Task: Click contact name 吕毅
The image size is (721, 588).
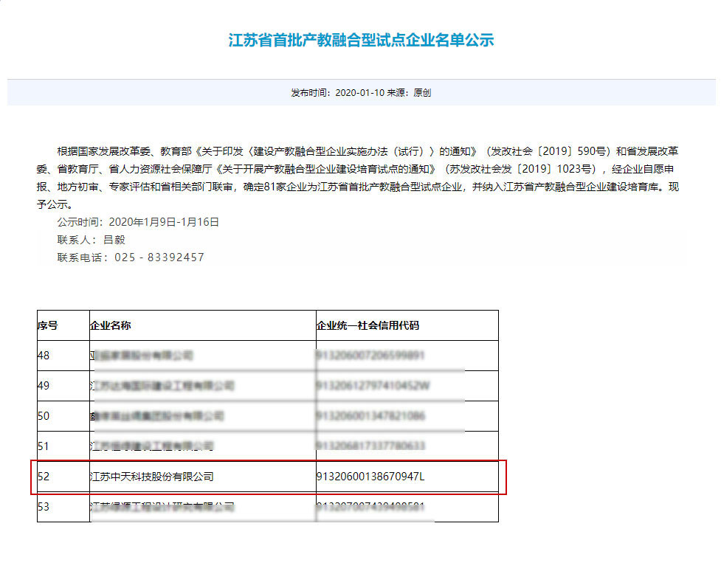Action: [114, 239]
